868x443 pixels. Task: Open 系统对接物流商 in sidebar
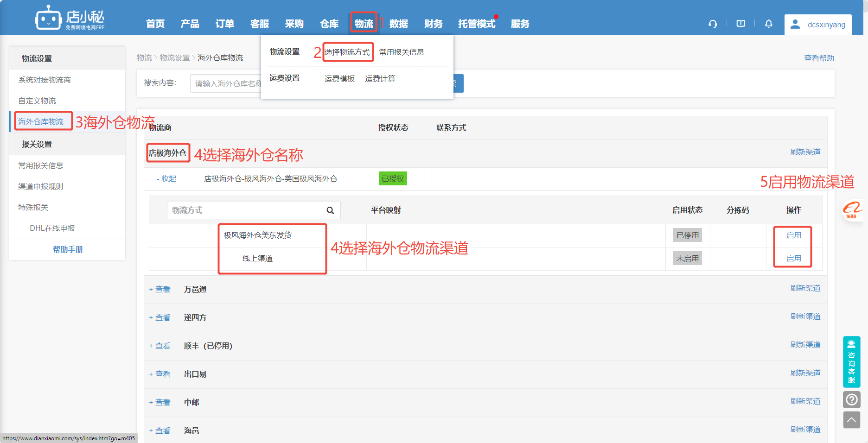coord(45,80)
